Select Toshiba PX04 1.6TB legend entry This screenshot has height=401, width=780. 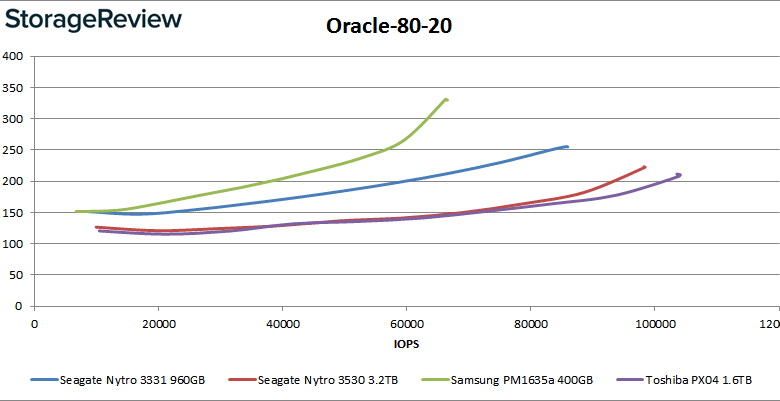pyautogui.click(x=684, y=380)
